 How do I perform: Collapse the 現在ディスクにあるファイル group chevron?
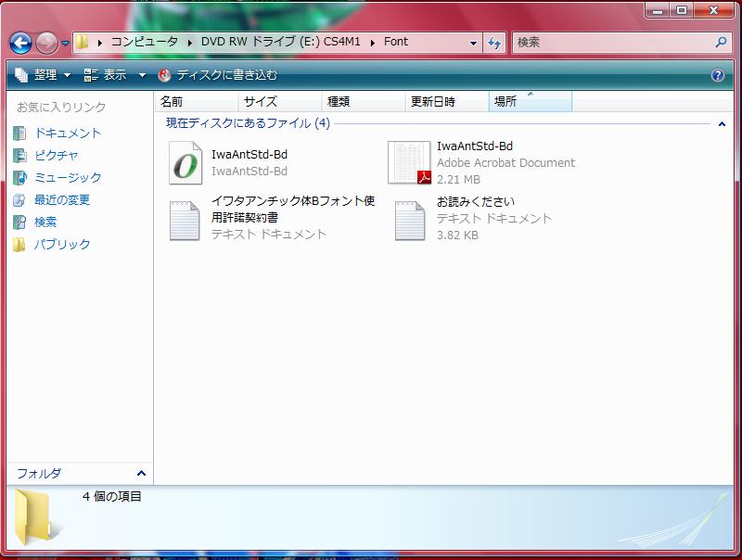722,124
